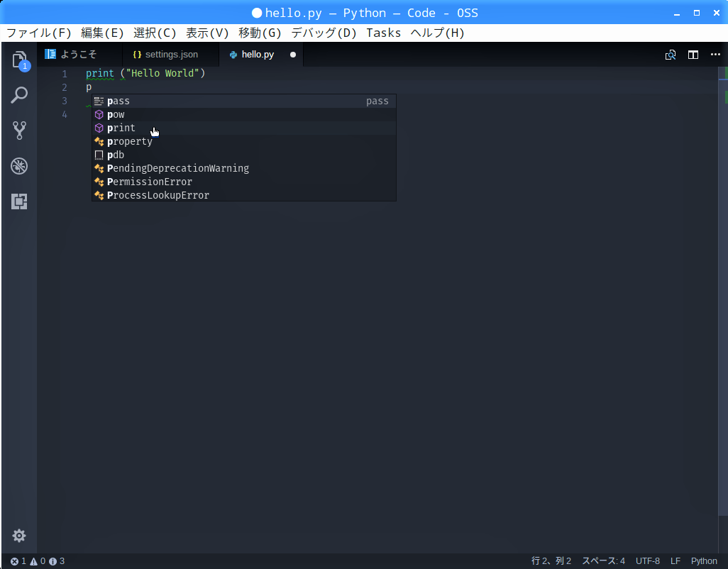The image size is (728, 569).
Task: Click the print("Hello World") code line
Action: click(145, 73)
